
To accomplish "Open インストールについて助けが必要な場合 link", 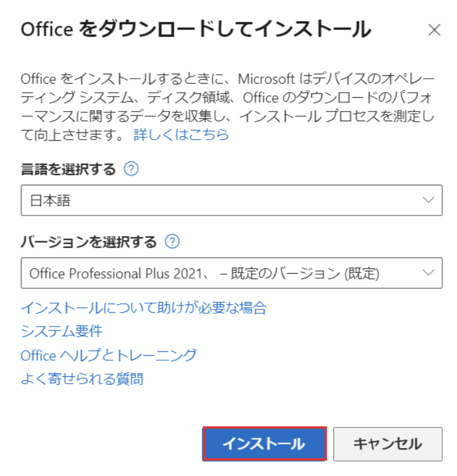I will tap(144, 307).
